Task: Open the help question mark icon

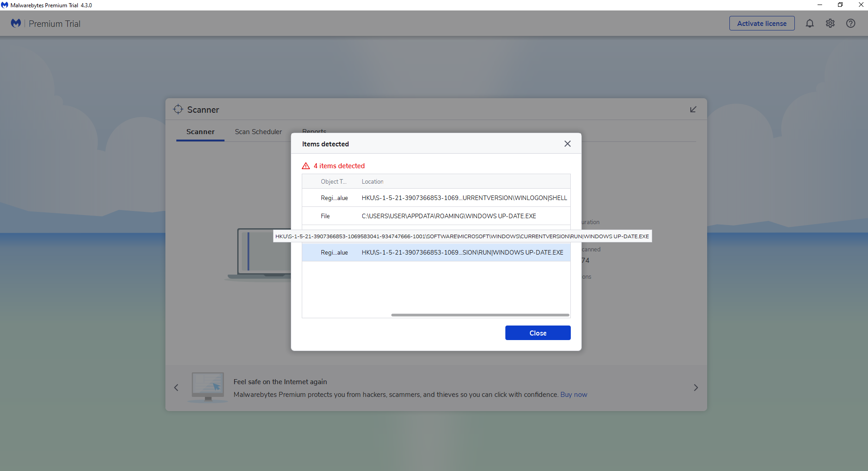Action: pyautogui.click(x=851, y=23)
